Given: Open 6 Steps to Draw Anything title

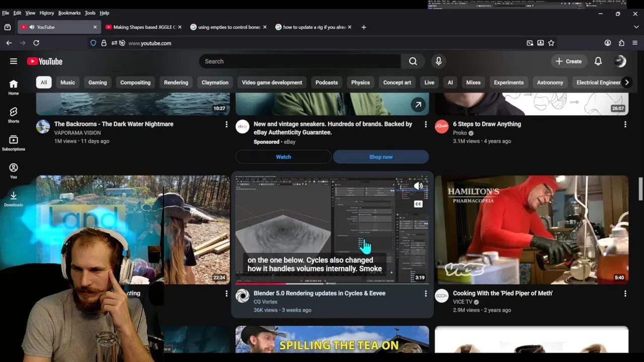Looking at the screenshot, I should click(x=487, y=124).
